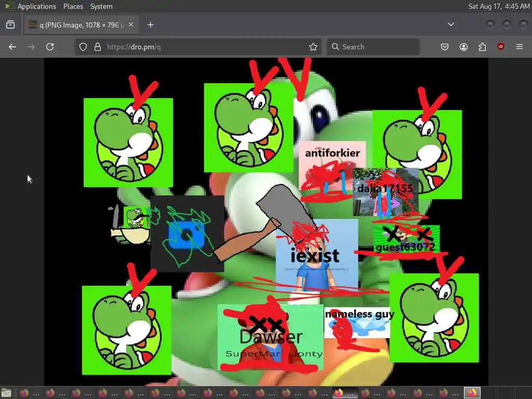Bookmark this page with the star
This screenshot has width=532, height=399.
(313, 47)
